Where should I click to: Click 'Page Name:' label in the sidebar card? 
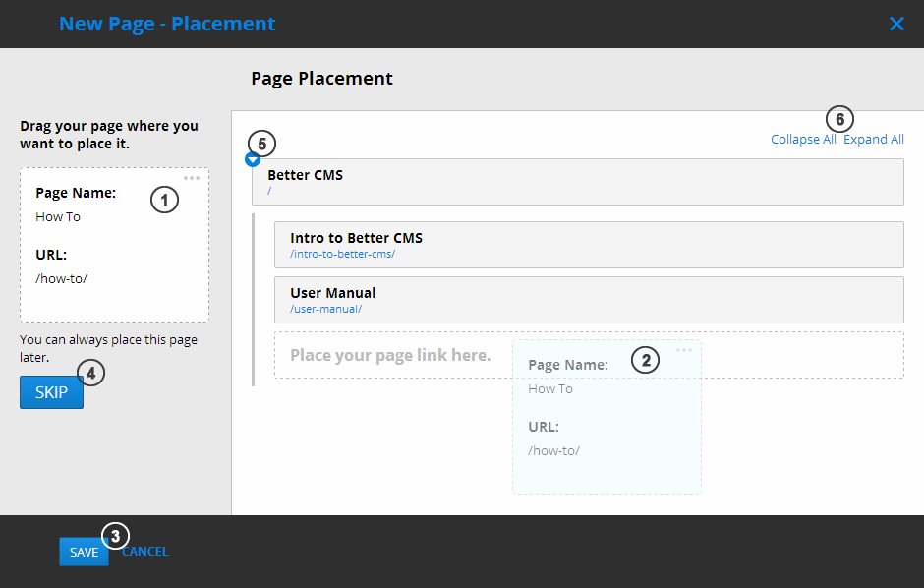point(76,193)
